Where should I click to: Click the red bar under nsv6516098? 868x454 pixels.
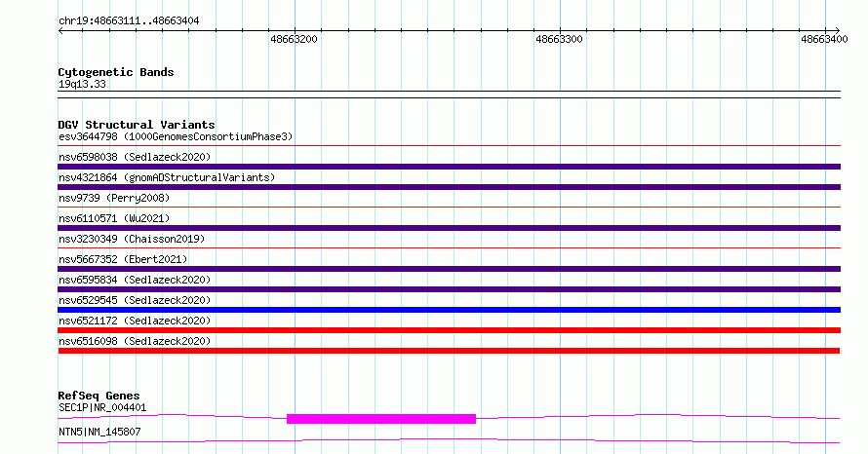[449, 351]
